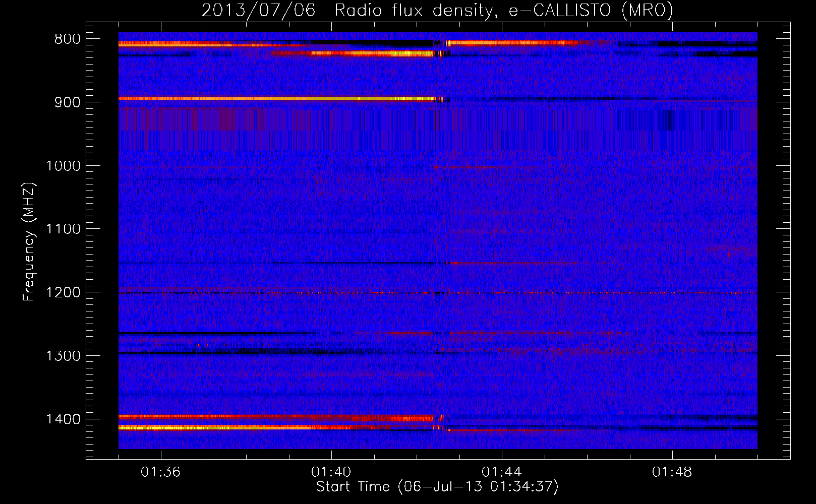
Task: Click the 01:36 time tick label
Action: click(161, 472)
